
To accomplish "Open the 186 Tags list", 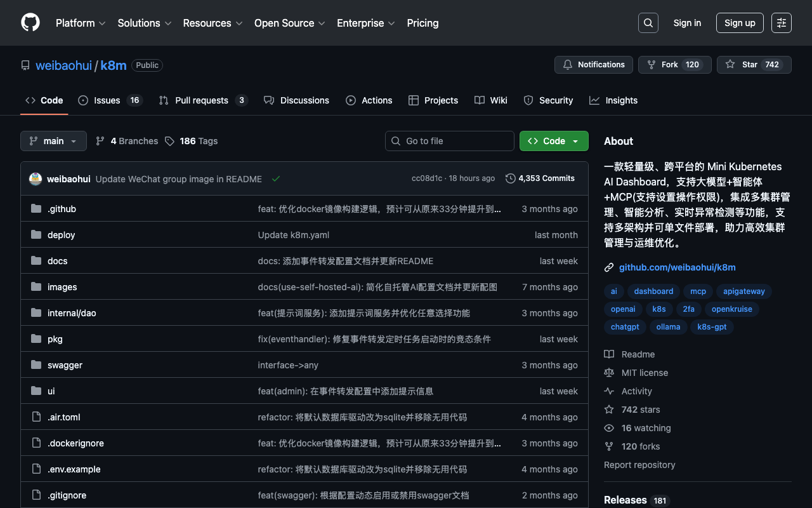I will tap(191, 141).
